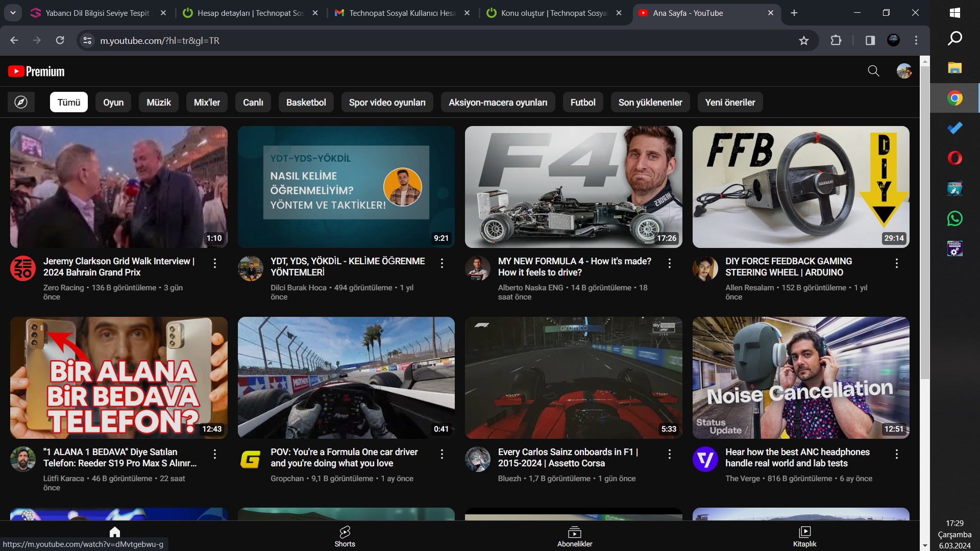Image resolution: width=980 pixels, height=551 pixels.
Task: Open the Alberto Naska ENG channel avatar
Action: [478, 268]
